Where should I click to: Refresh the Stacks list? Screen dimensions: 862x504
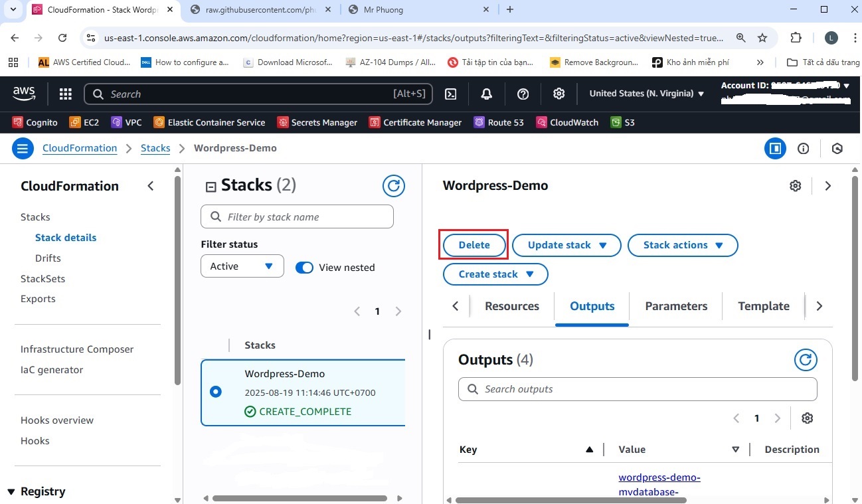394,186
